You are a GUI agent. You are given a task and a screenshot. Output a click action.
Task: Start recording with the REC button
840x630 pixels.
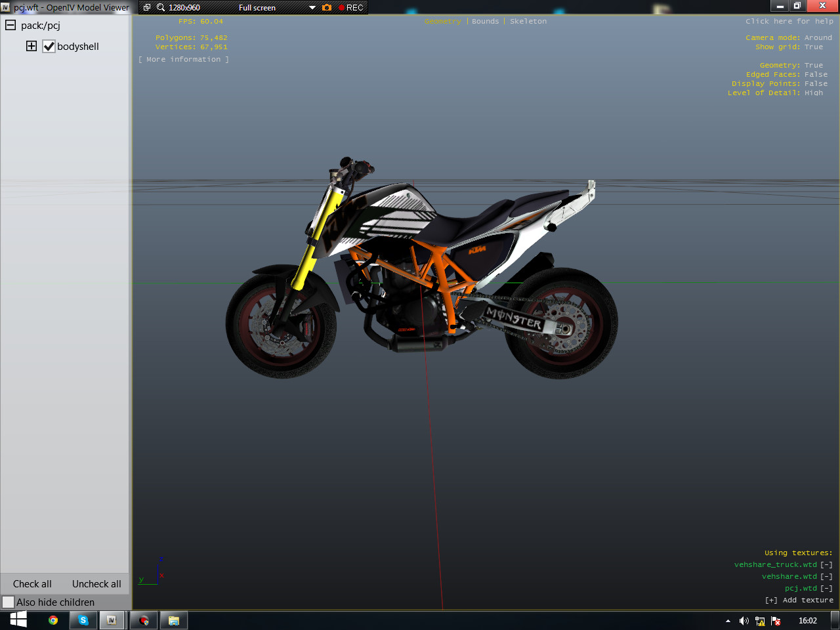pyautogui.click(x=351, y=7)
